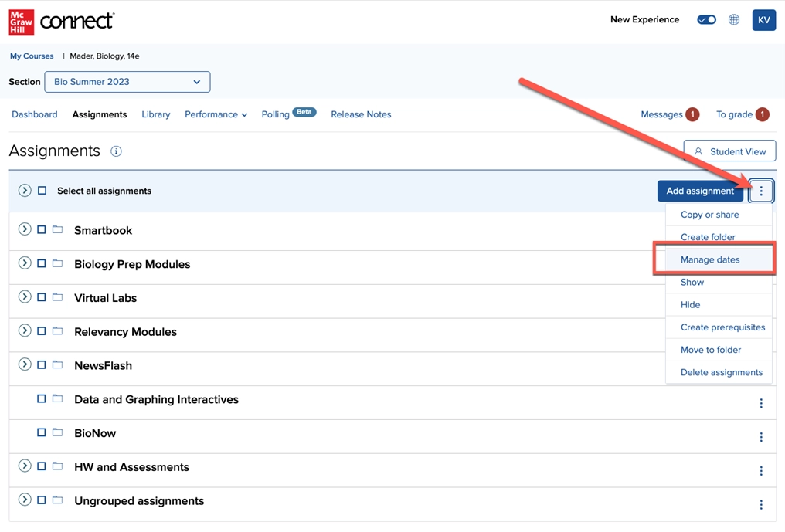Expand the Biology Prep Modules folder
Image resolution: width=785 pixels, height=532 pixels.
click(x=25, y=263)
